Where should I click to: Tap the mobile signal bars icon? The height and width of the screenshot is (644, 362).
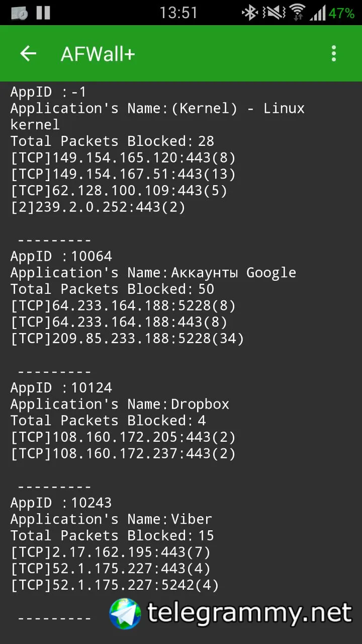(x=318, y=13)
